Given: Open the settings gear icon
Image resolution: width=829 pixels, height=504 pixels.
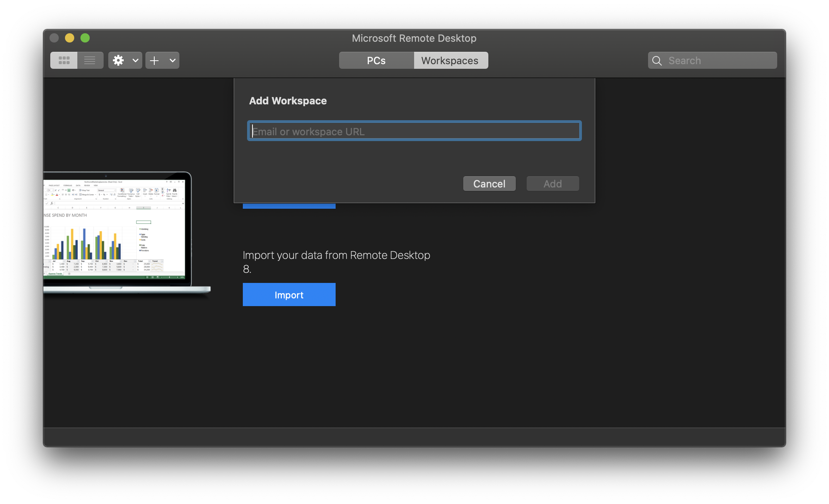Looking at the screenshot, I should click(119, 60).
